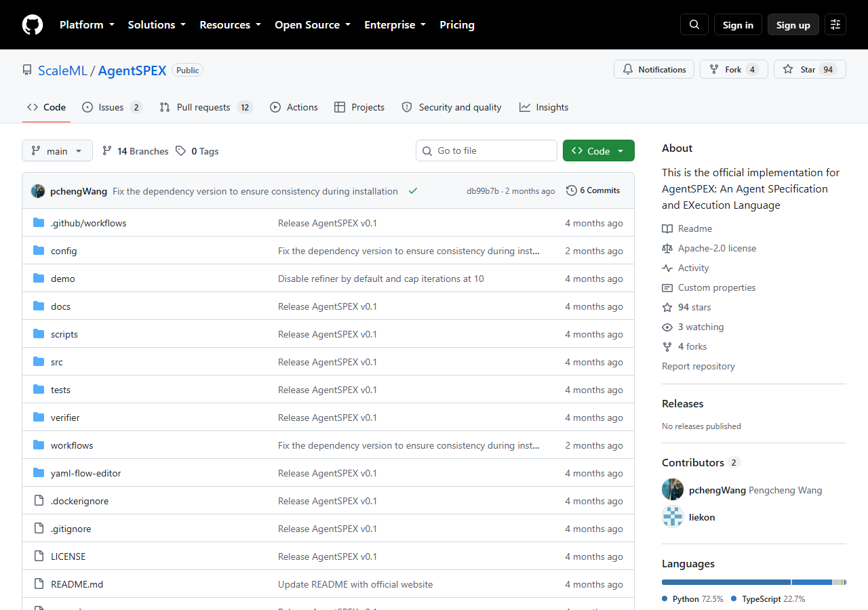This screenshot has width=868, height=610.
Task: Open the 6 Commits link
Action: pyautogui.click(x=593, y=190)
